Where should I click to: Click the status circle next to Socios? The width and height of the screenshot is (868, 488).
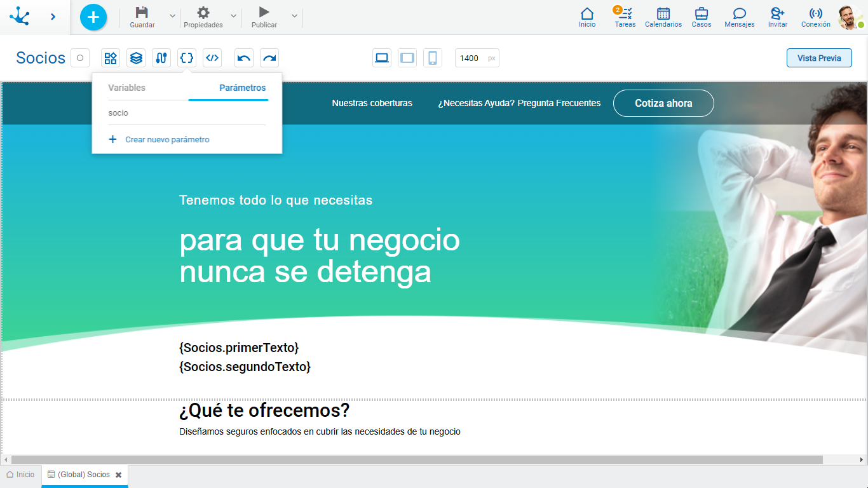tap(80, 58)
